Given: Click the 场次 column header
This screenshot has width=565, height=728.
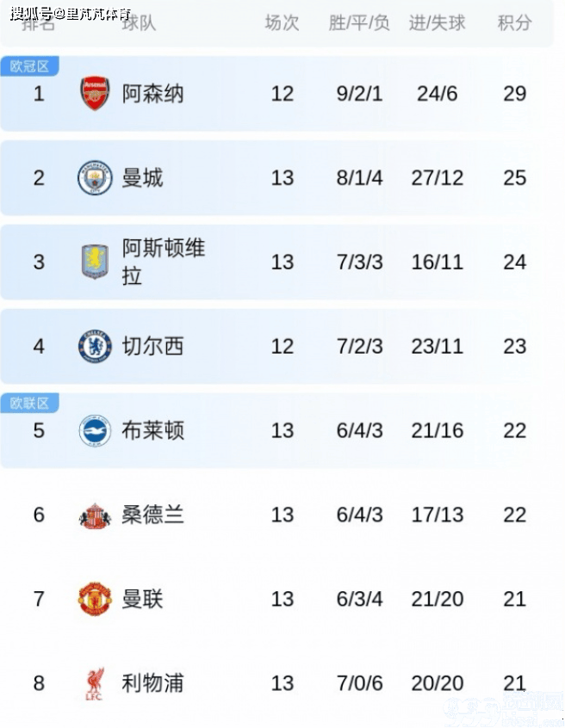Looking at the screenshot, I should point(282,23).
